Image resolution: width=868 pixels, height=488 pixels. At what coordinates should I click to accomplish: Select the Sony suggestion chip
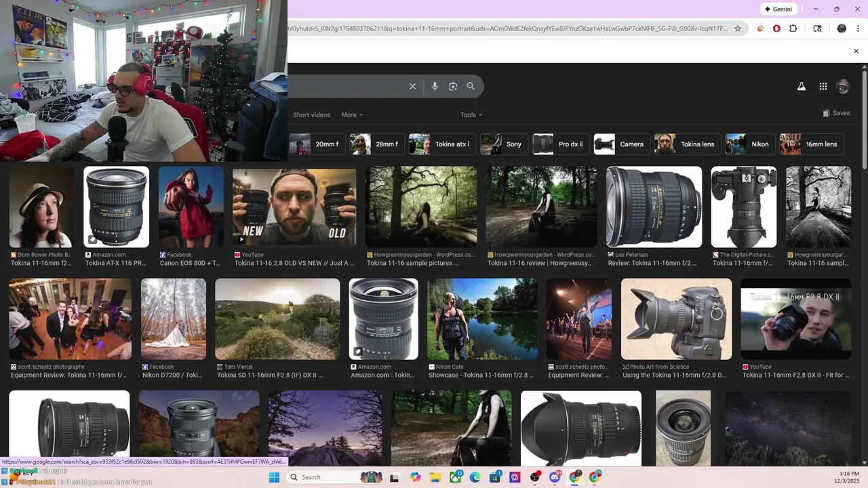pos(504,144)
